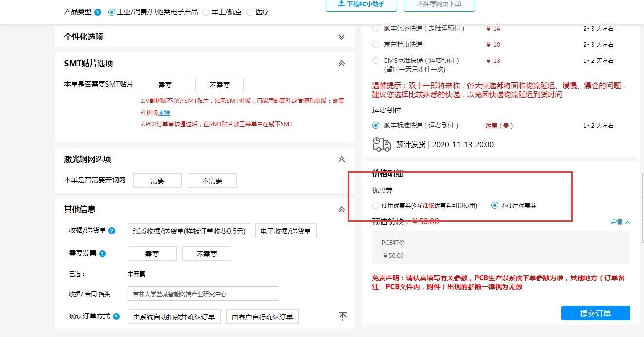Click 下载PC小助手 button

362,4
